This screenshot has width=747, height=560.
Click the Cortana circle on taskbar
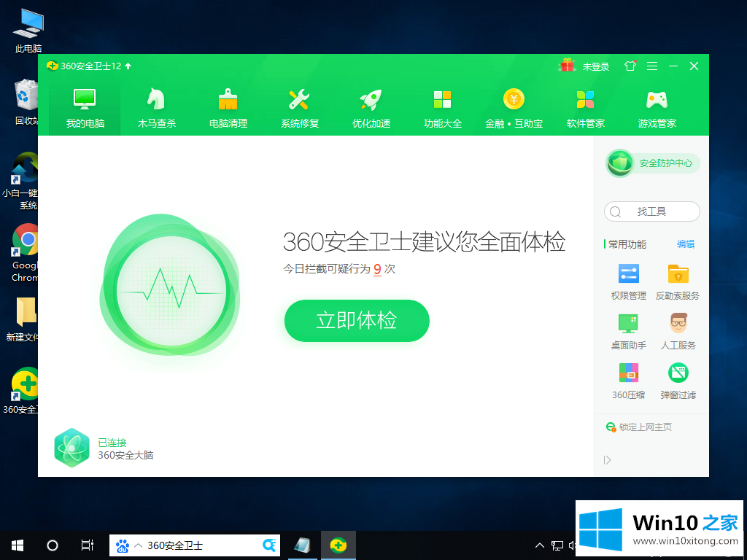[x=53, y=545]
